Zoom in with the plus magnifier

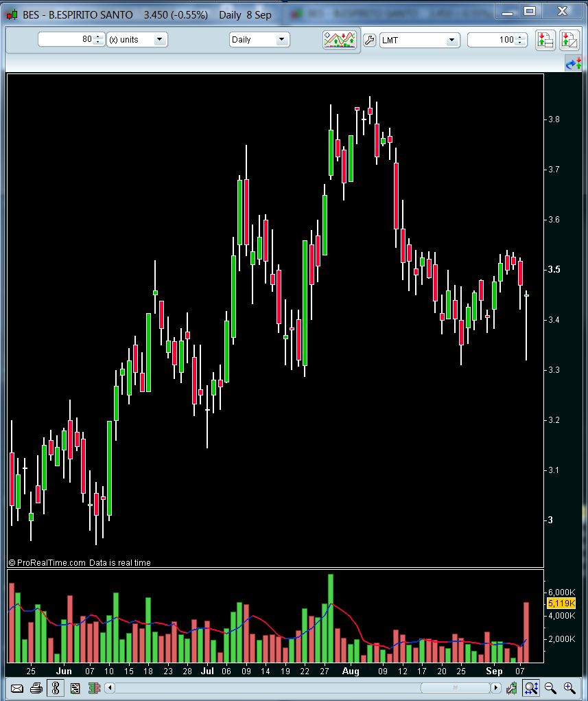click(569, 688)
